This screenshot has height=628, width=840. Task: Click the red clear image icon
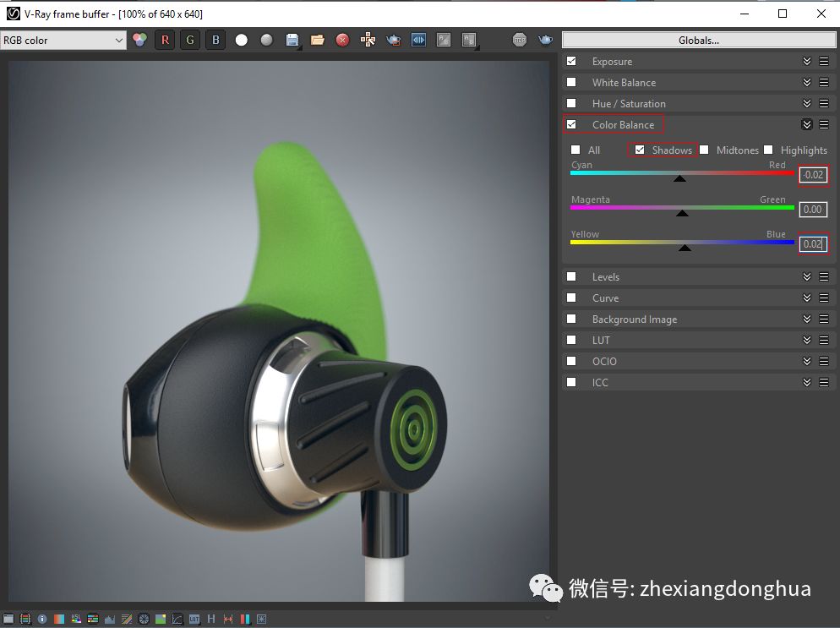(342, 41)
